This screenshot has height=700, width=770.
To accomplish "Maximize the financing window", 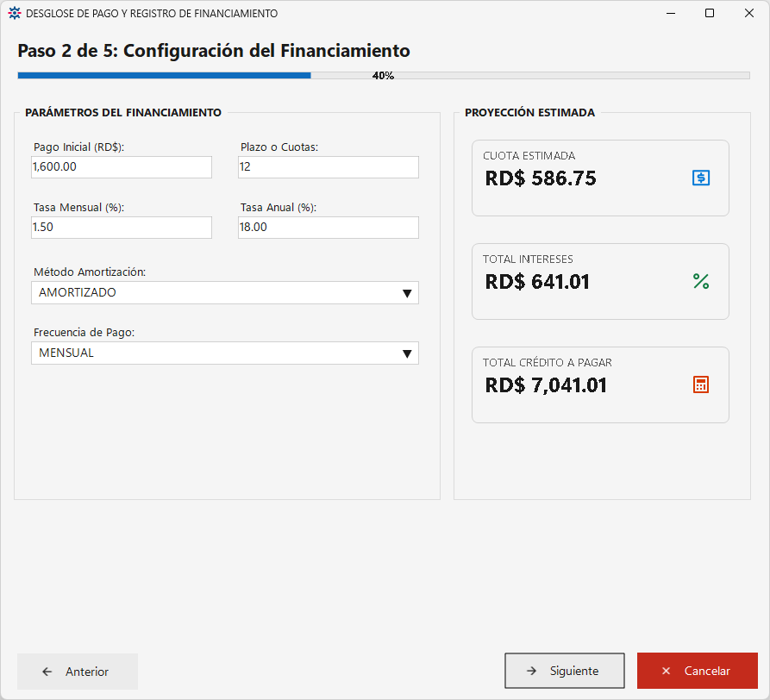I will [710, 13].
